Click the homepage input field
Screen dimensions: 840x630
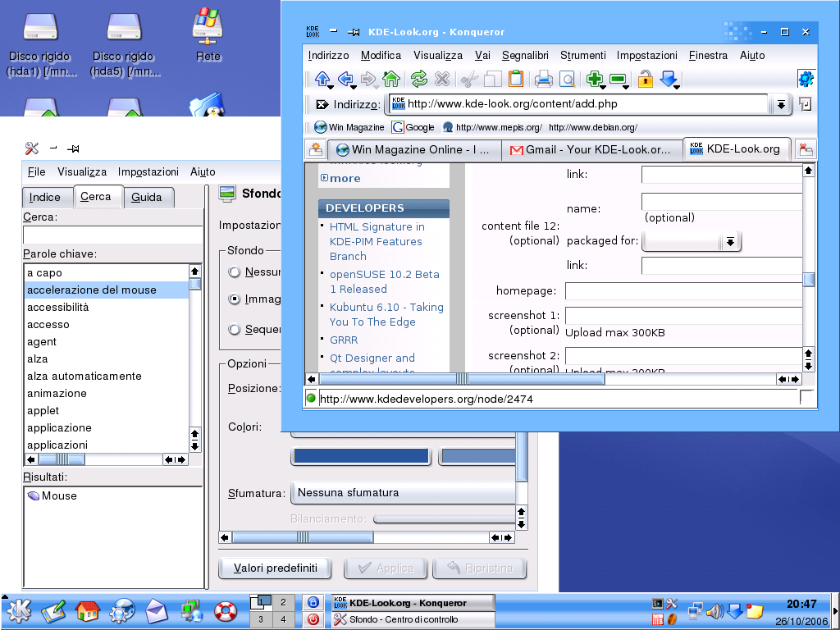(x=684, y=292)
